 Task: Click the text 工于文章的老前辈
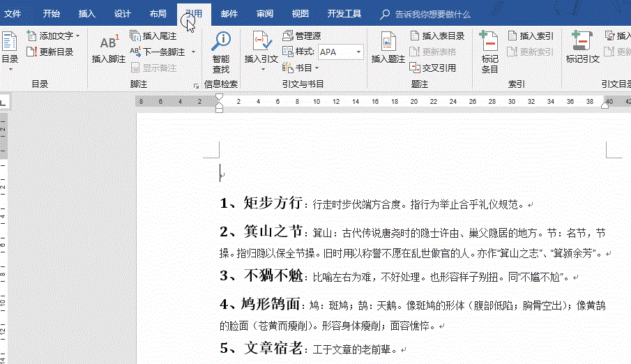351,349
